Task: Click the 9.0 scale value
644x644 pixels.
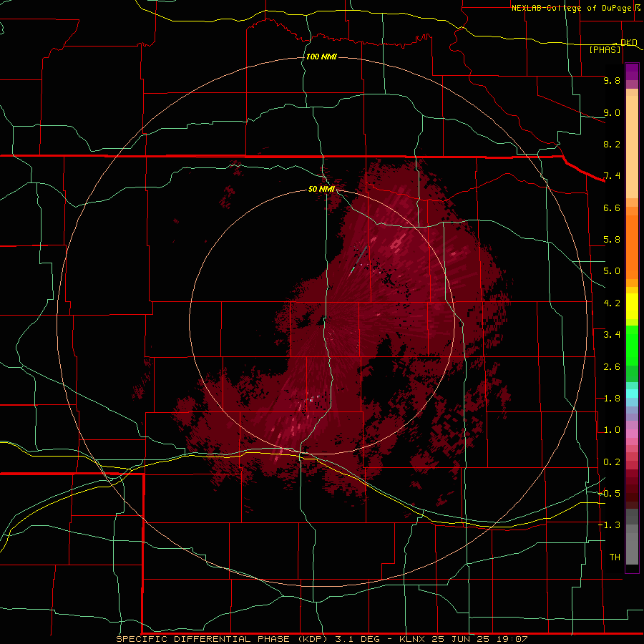Action: [x=612, y=112]
